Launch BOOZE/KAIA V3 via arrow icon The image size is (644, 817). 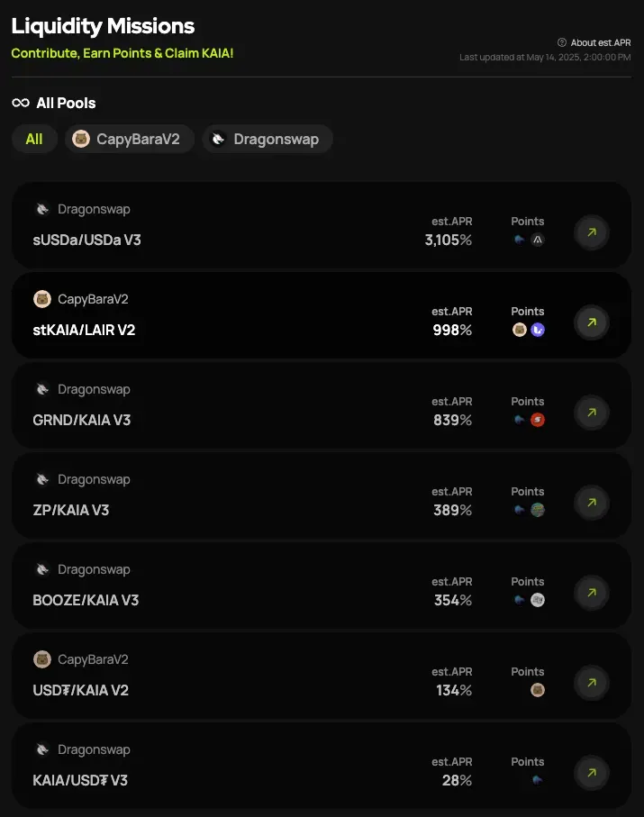point(592,593)
